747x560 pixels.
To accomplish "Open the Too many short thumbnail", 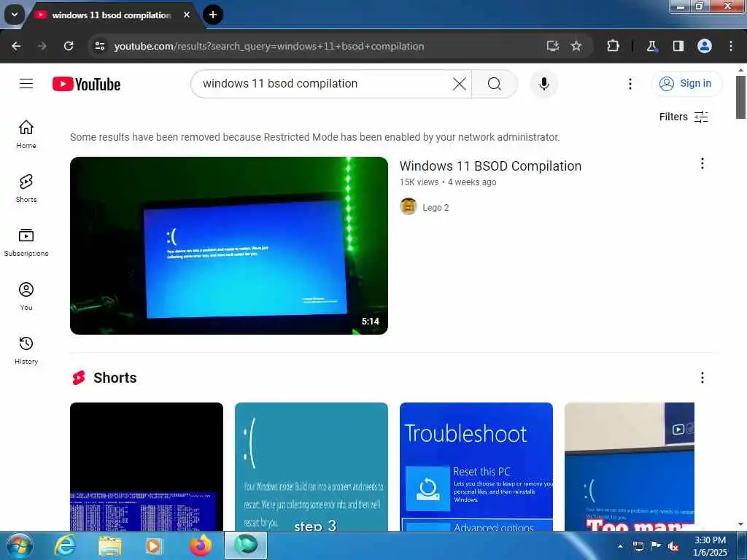I will tap(630, 467).
